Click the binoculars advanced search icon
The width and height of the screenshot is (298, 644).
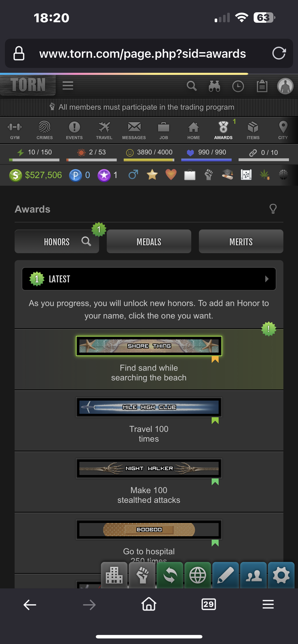(214, 86)
